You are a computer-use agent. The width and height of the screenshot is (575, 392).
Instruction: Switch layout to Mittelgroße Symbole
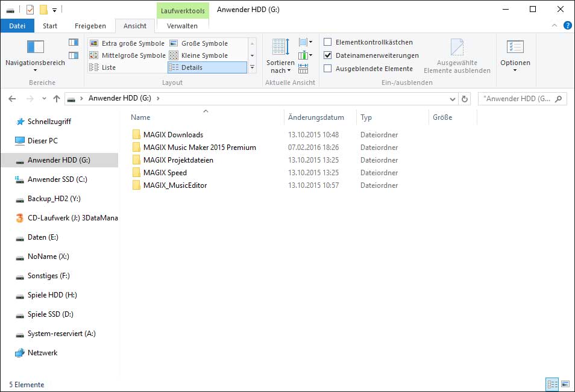coord(127,55)
